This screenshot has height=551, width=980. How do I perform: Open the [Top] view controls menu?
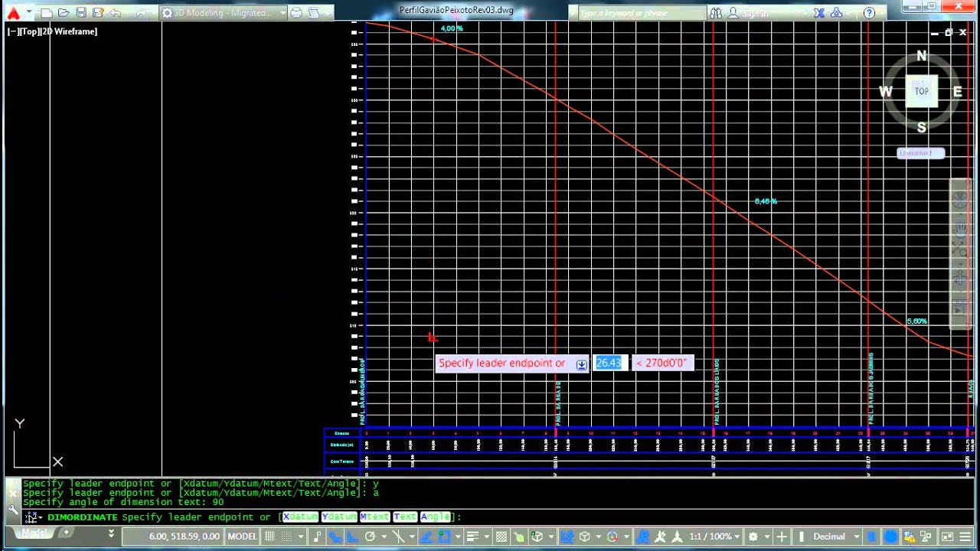(30, 31)
